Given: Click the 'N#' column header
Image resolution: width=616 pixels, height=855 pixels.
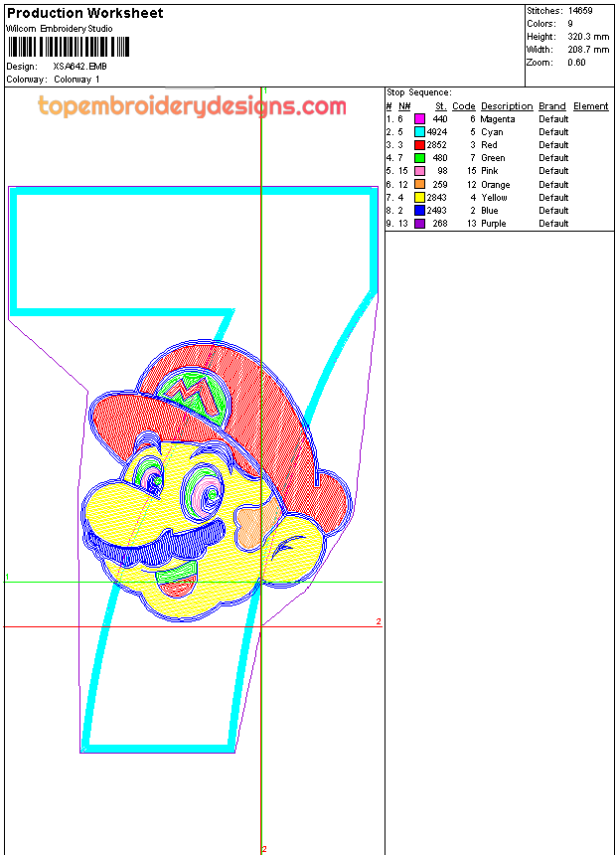Looking at the screenshot, I should [x=404, y=106].
